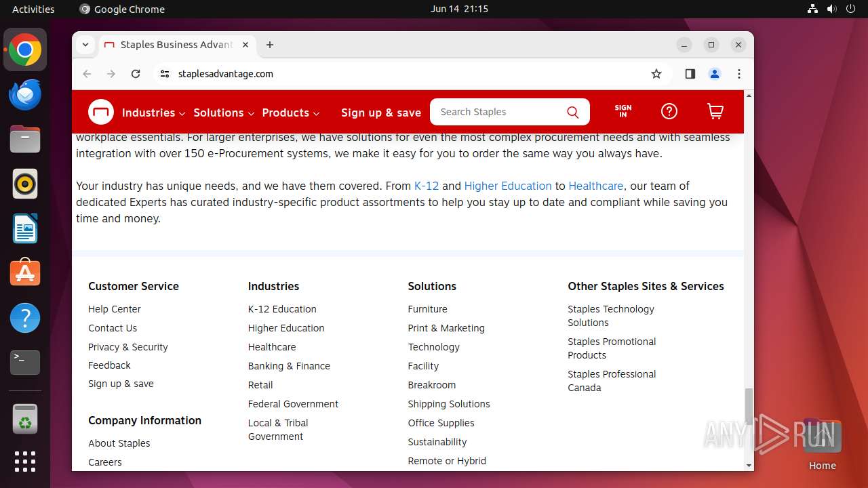868x488 pixels.
Task: Follow the Higher Education paragraph link
Action: pyautogui.click(x=508, y=186)
